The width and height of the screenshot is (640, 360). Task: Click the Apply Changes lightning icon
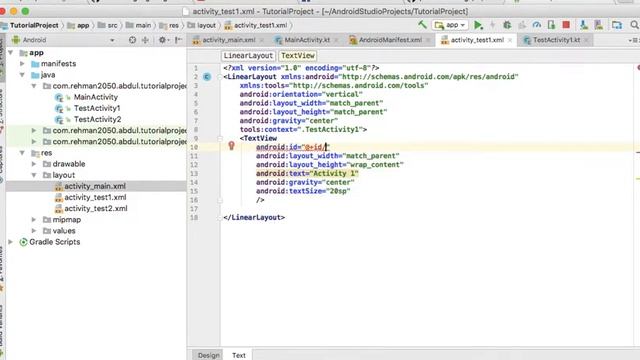pyautogui.click(x=493, y=25)
